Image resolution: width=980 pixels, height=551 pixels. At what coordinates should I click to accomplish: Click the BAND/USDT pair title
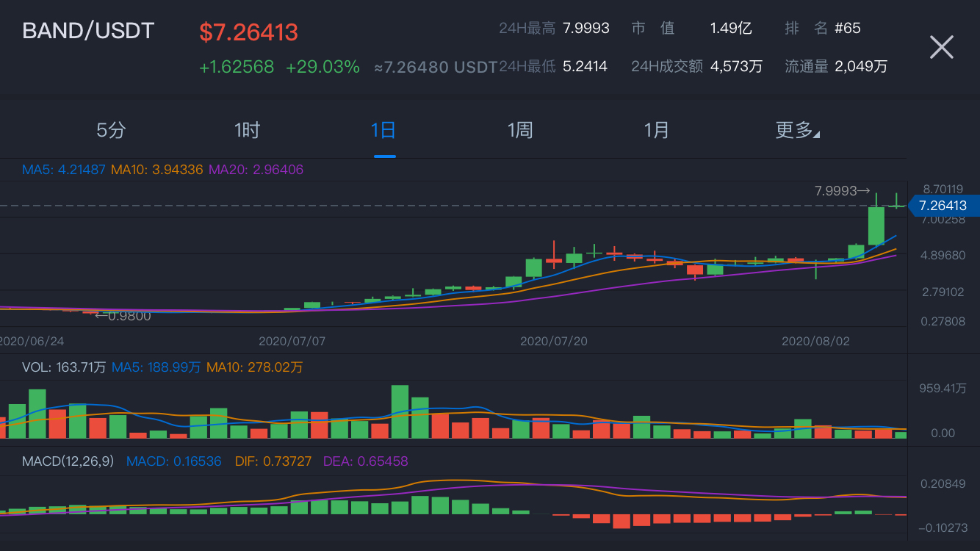[x=87, y=30]
